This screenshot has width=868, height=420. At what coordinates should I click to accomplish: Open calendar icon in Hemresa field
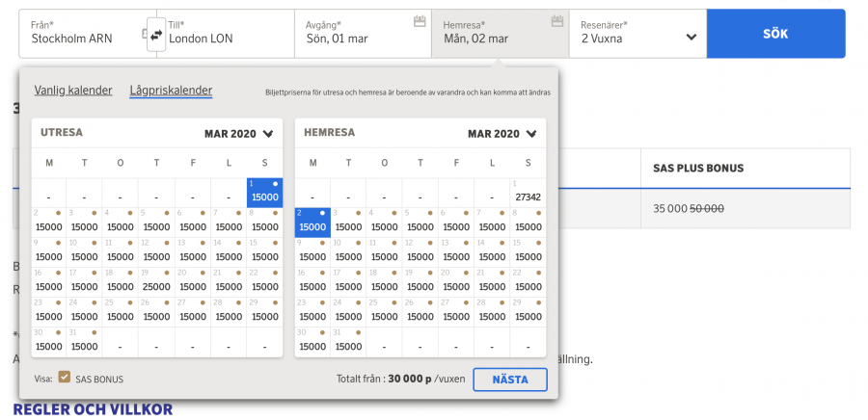click(x=556, y=20)
